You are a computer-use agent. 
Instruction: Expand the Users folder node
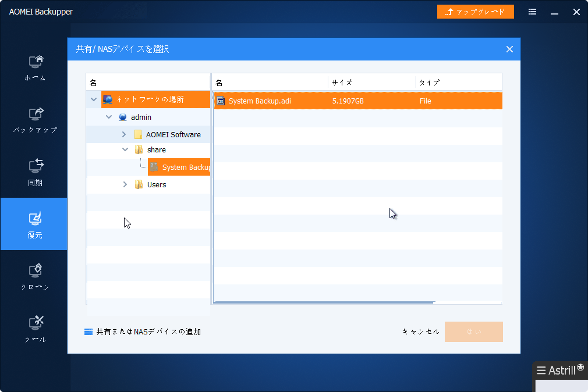point(125,184)
